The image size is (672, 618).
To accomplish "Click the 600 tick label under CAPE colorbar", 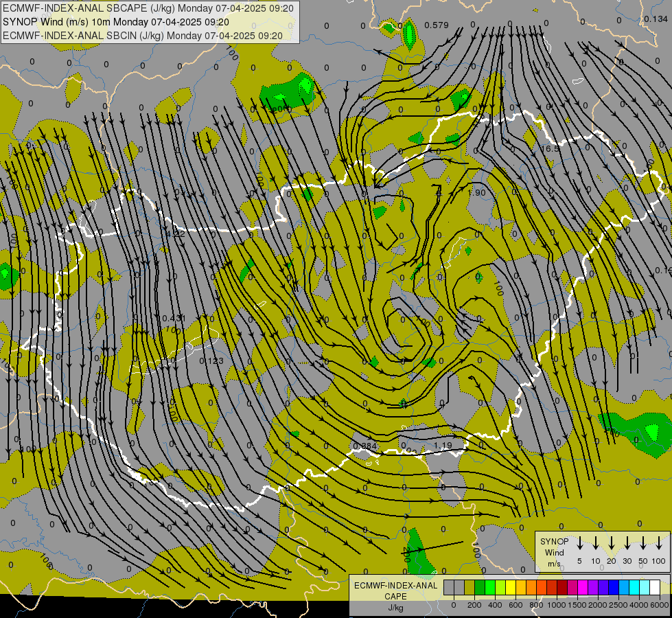I will click(x=515, y=605).
